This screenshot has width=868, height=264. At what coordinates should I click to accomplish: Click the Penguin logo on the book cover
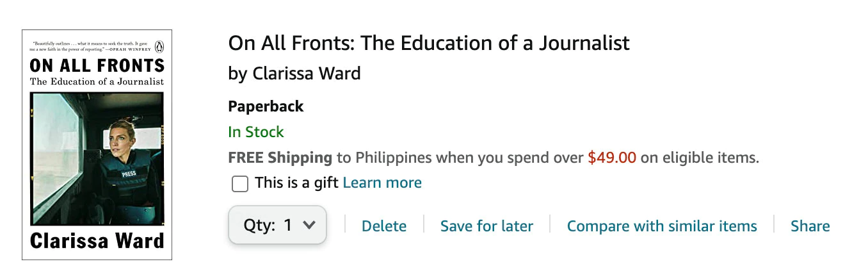pyautogui.click(x=159, y=46)
